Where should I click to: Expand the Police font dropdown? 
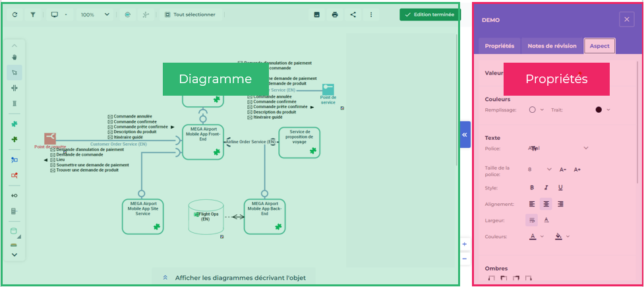[585, 148]
